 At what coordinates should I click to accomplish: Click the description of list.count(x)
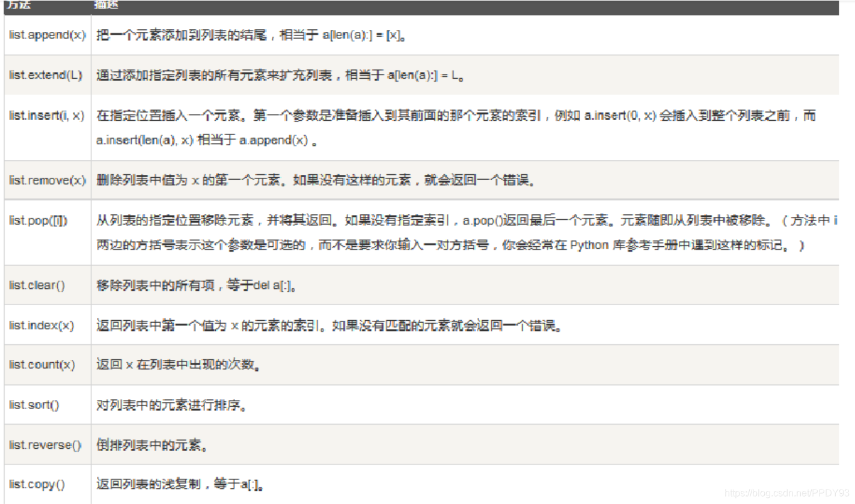pyautogui.click(x=179, y=365)
